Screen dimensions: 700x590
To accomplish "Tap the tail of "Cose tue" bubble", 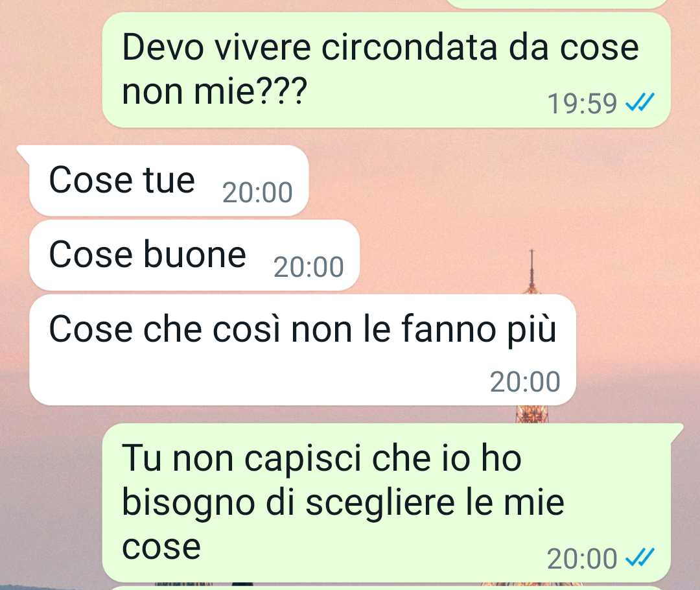I will click(23, 152).
